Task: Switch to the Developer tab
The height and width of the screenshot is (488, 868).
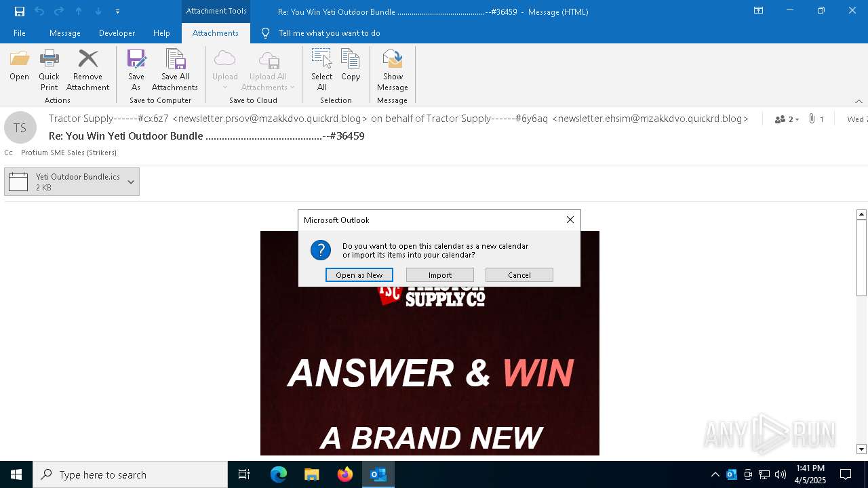Action: tap(117, 33)
